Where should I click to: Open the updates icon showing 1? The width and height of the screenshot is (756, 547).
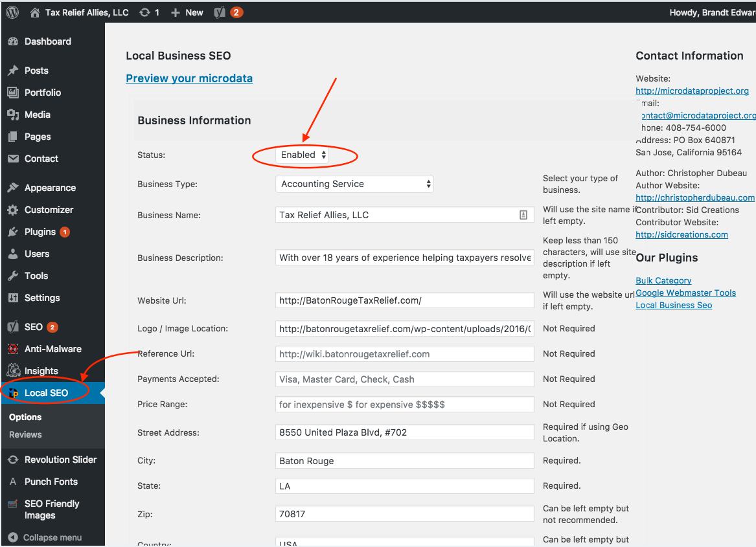(x=144, y=12)
